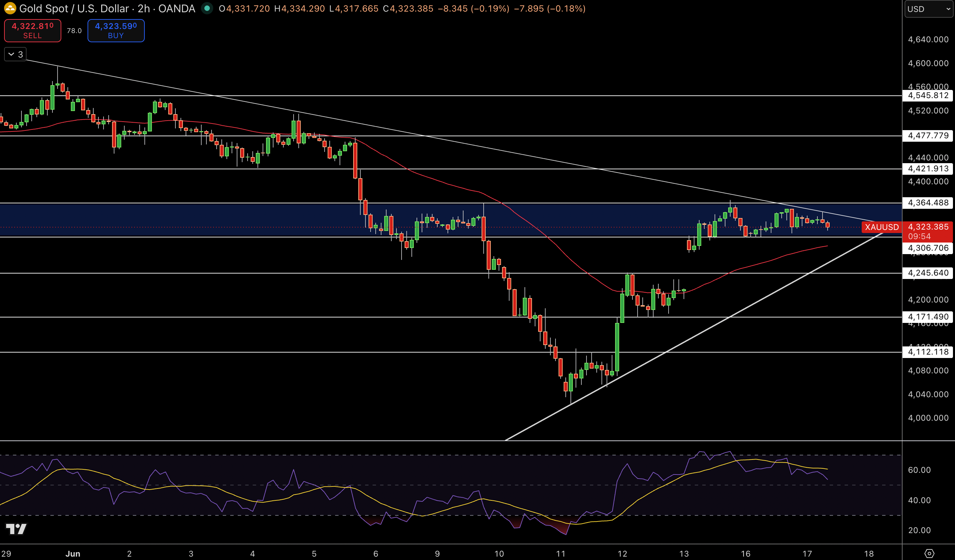The width and height of the screenshot is (955, 560).
Task: Select the 4,306.706 price level label
Action: point(928,248)
